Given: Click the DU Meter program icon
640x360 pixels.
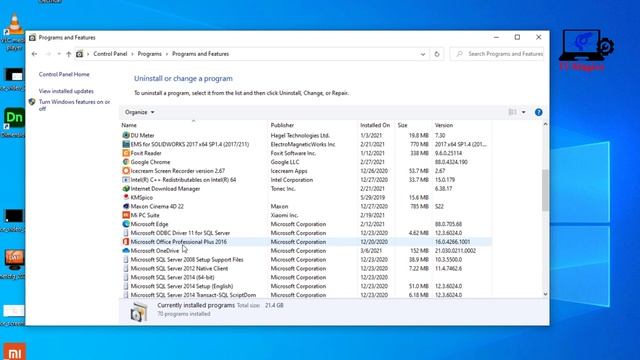Looking at the screenshot, I should [x=126, y=135].
